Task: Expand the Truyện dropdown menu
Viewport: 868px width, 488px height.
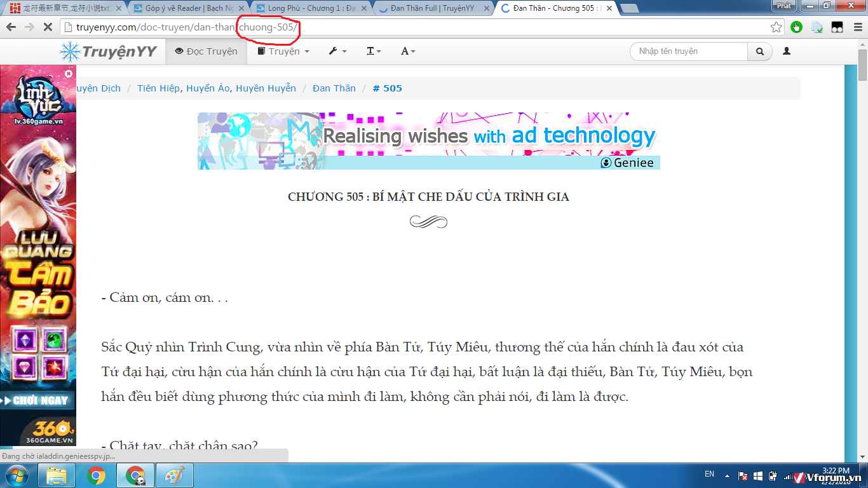Action: coord(283,51)
